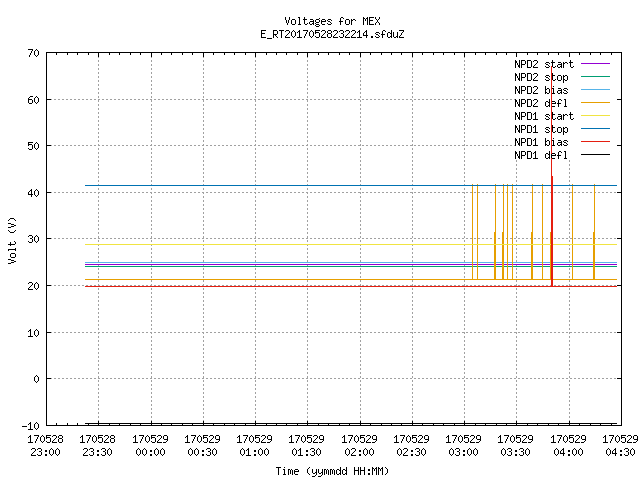Click the chart title 'Voltages for MEX'
The image size is (640, 480).
point(332,21)
